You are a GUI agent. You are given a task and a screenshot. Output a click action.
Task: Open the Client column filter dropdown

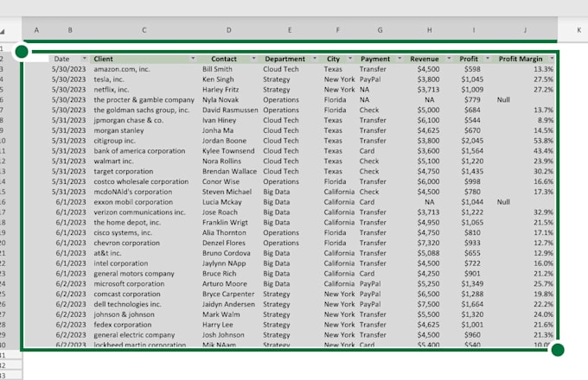[x=193, y=59]
